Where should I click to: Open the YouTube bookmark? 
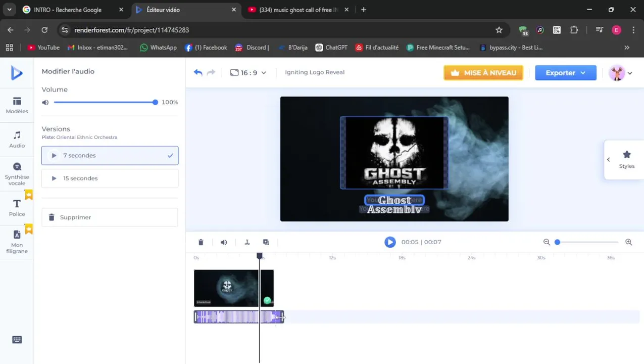tap(43, 48)
